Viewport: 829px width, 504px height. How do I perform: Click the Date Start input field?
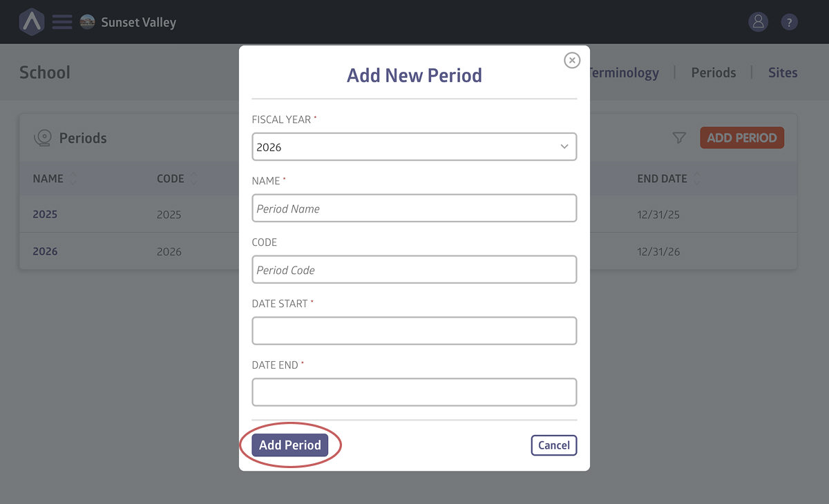point(414,331)
